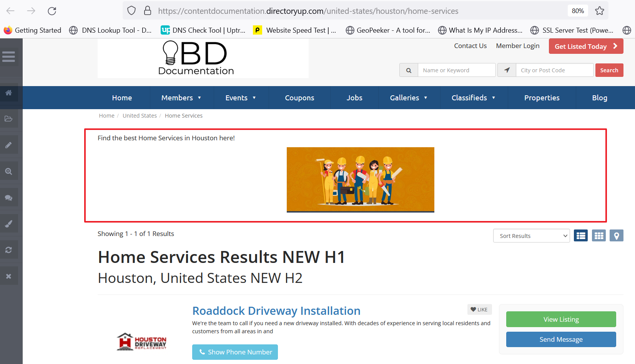Open the Website Speed Test bookmark

pos(295,30)
